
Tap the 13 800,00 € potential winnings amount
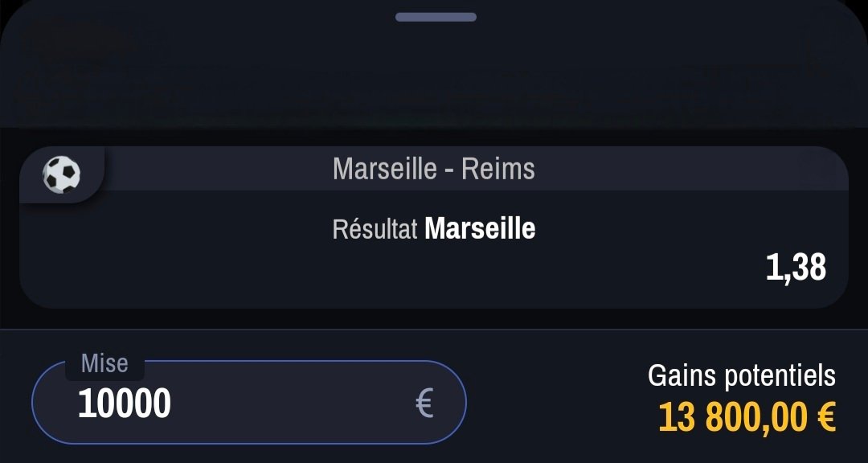pos(747,417)
